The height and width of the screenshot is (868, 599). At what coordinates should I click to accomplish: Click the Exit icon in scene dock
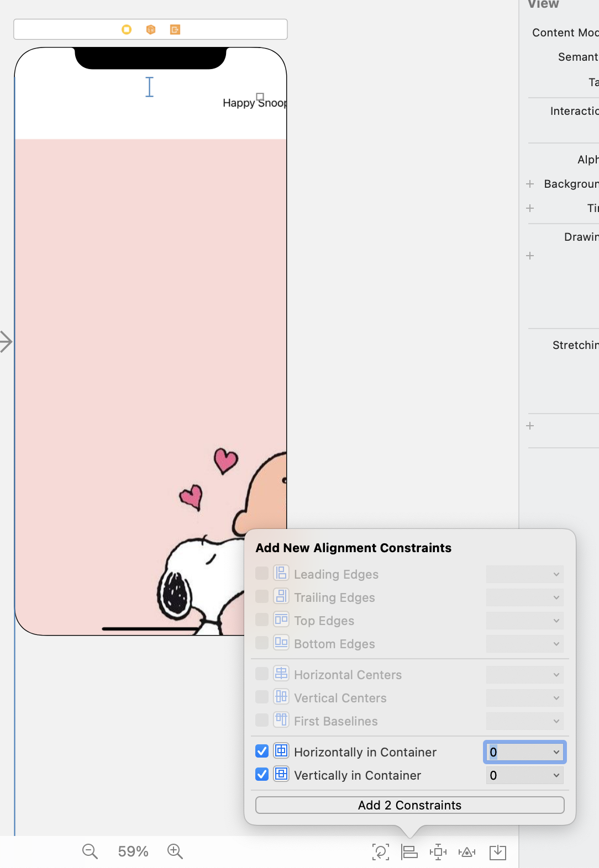coord(175,29)
